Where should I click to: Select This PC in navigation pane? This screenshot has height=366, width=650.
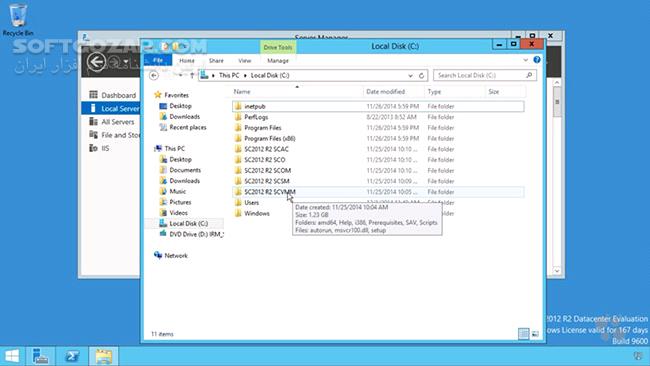175,148
